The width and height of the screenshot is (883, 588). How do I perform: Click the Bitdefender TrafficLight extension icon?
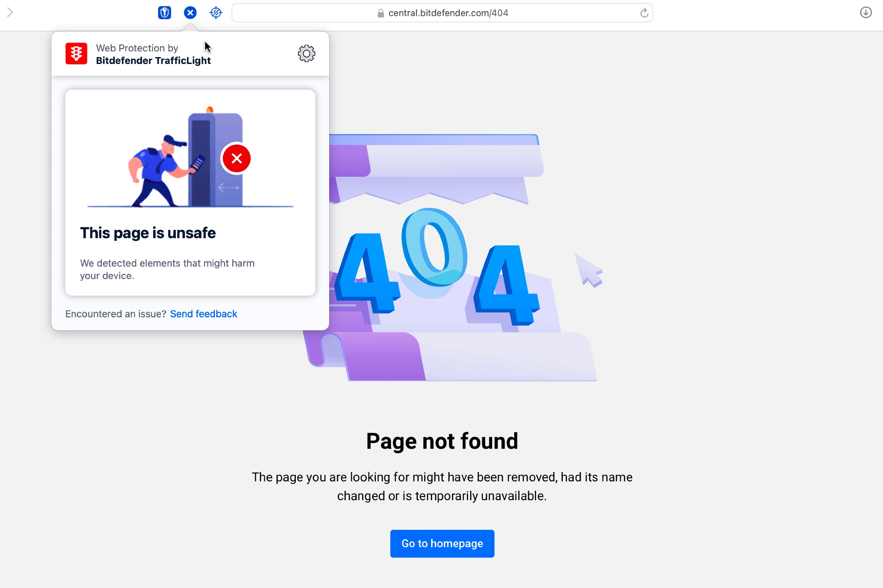pyautogui.click(x=190, y=12)
